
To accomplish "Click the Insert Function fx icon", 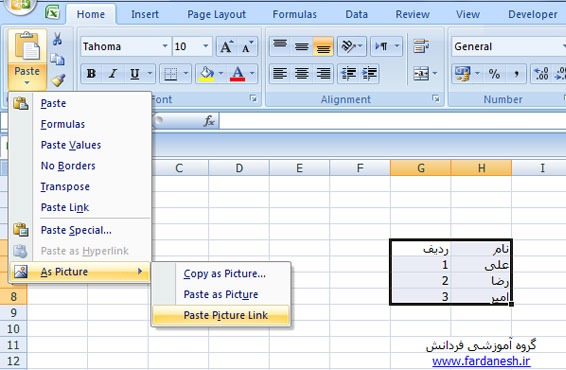I will (x=209, y=121).
